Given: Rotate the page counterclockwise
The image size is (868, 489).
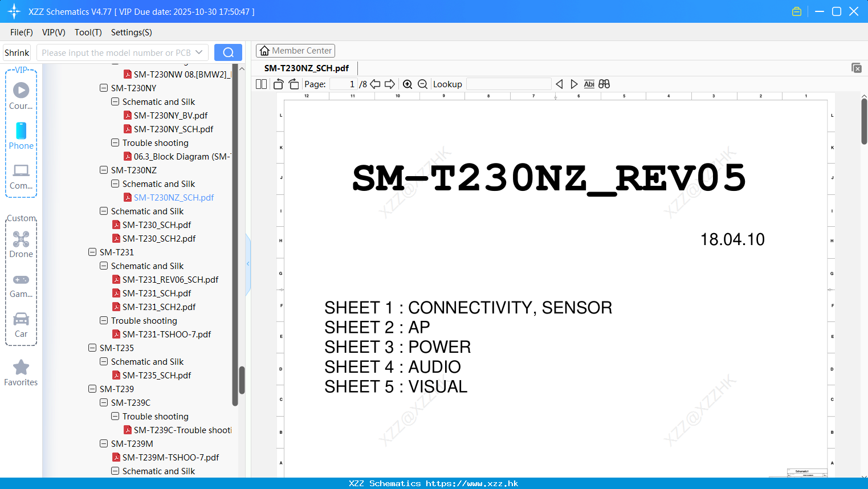Looking at the screenshot, I should pos(278,84).
